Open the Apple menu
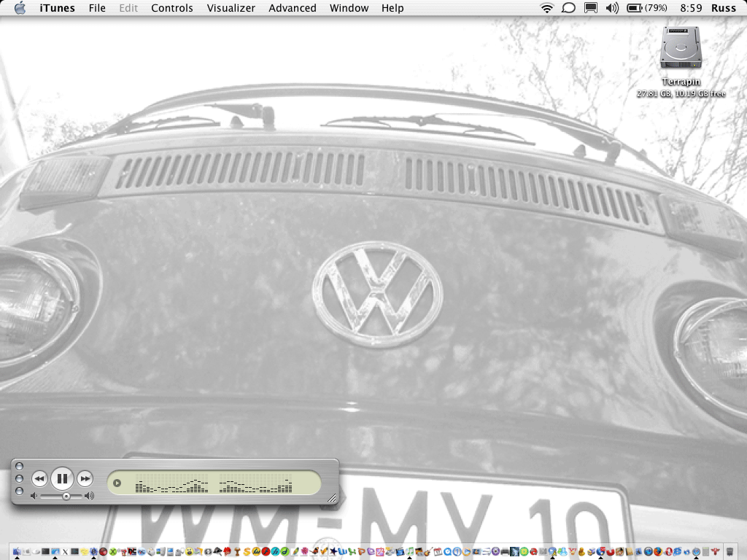This screenshot has height=560, width=747. click(20, 8)
